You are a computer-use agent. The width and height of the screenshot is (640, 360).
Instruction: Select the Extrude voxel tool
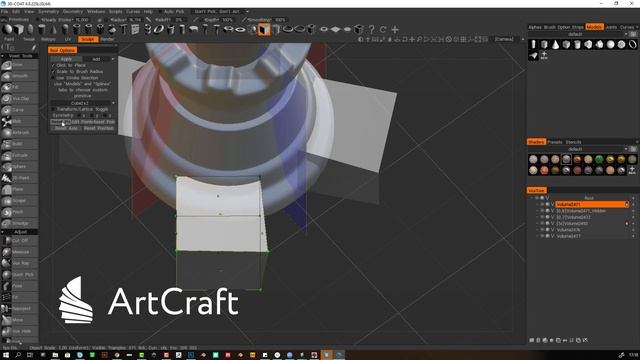[x=20, y=156]
